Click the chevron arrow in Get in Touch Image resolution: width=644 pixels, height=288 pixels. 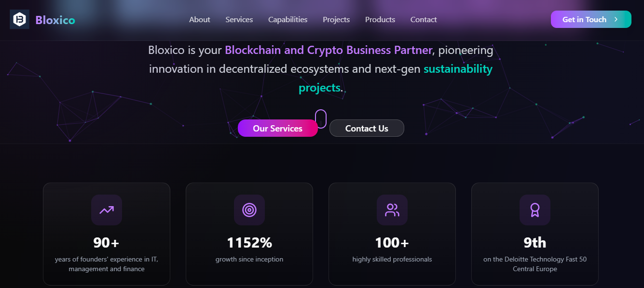616,19
